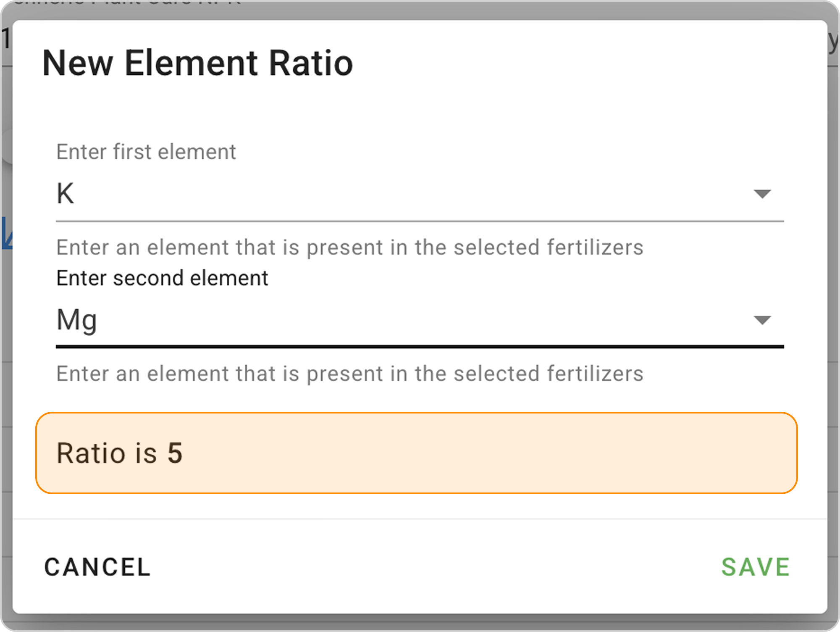The image size is (840, 632).
Task: Select the K value text
Action: click(66, 194)
